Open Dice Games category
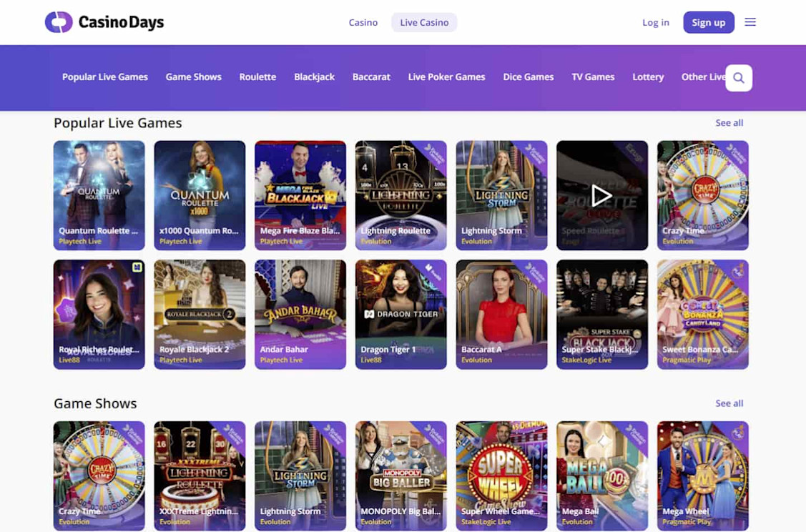The height and width of the screenshot is (532, 806). pyautogui.click(x=528, y=77)
